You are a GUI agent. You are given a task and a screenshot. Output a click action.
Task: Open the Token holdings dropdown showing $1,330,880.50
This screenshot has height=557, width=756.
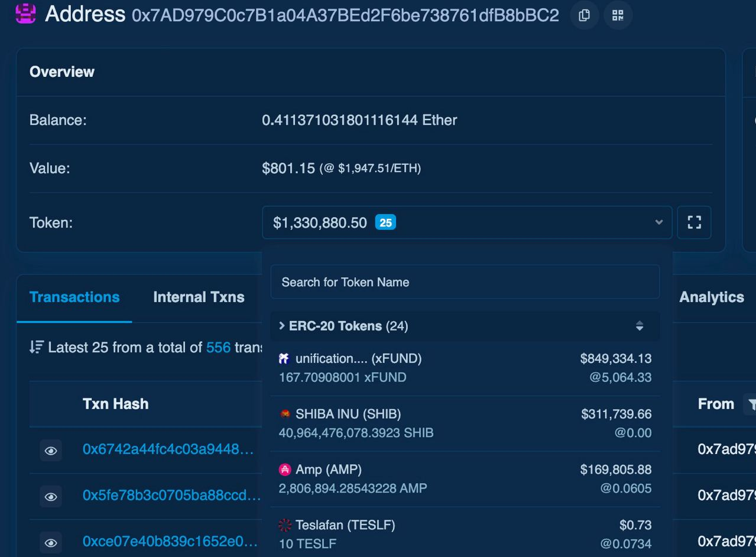[x=467, y=223]
